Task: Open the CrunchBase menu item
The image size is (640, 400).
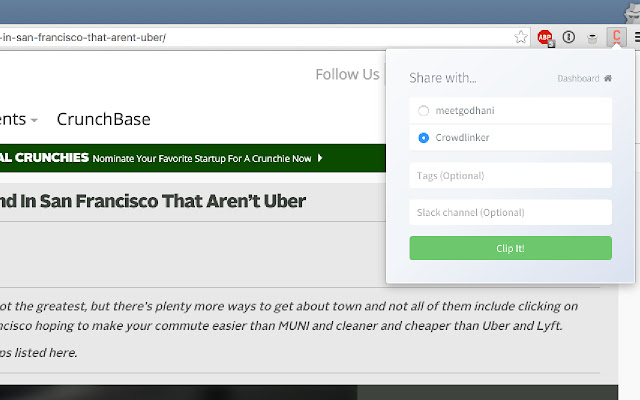Action: pyautogui.click(x=103, y=119)
